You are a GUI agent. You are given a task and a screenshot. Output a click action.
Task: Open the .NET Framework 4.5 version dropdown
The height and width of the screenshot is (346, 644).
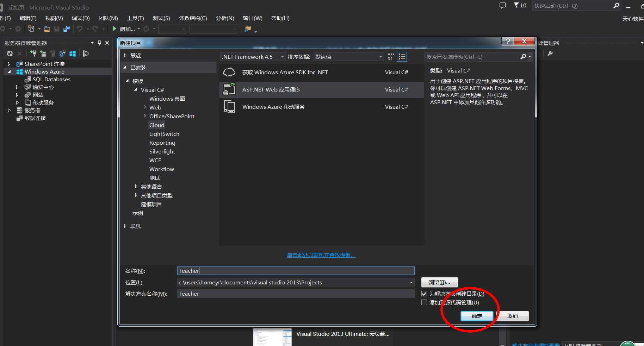[x=253, y=57]
